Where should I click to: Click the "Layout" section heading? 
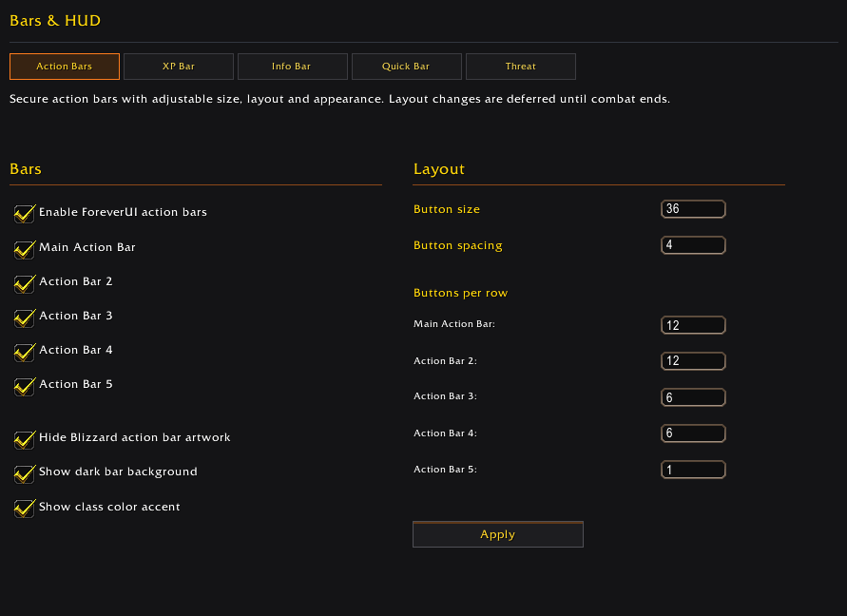pyautogui.click(x=438, y=169)
